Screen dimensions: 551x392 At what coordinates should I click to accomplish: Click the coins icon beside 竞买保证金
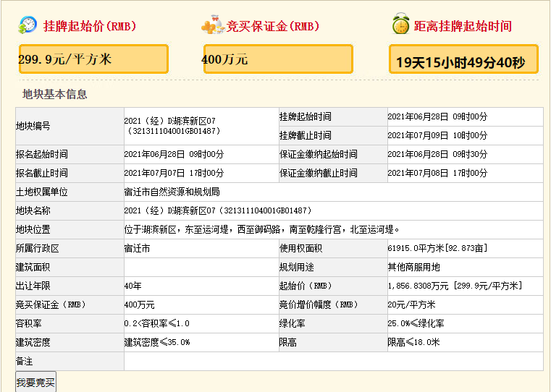coord(212,26)
